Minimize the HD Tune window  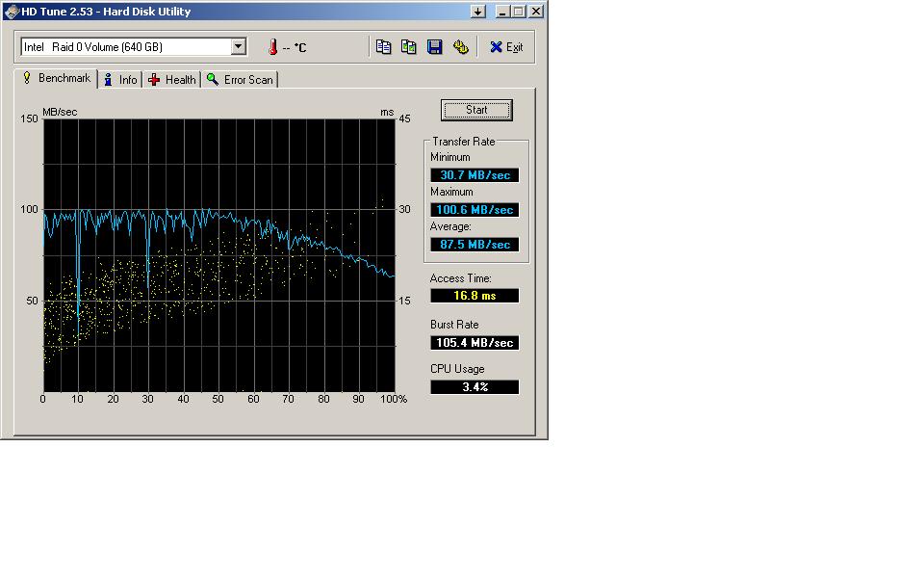[x=502, y=12]
